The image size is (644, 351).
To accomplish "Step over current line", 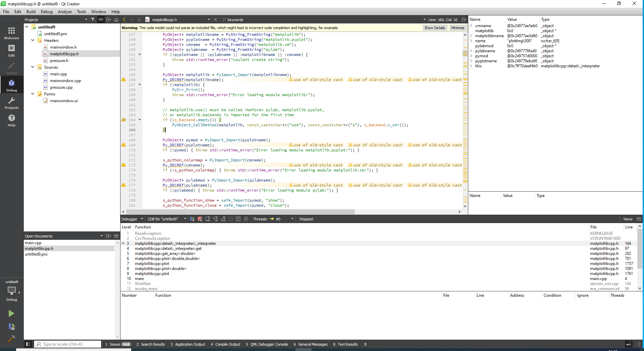I will click(x=208, y=219).
